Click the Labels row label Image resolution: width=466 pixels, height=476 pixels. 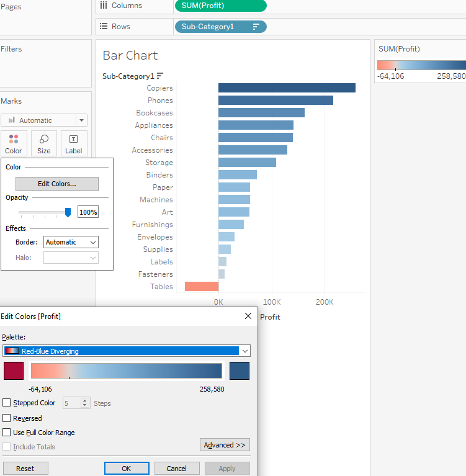click(162, 262)
